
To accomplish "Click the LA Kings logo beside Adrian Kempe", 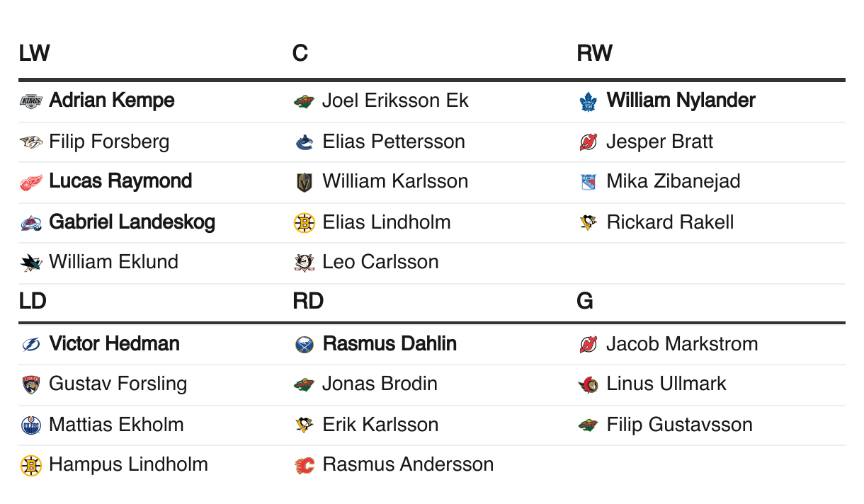I will pyautogui.click(x=31, y=101).
